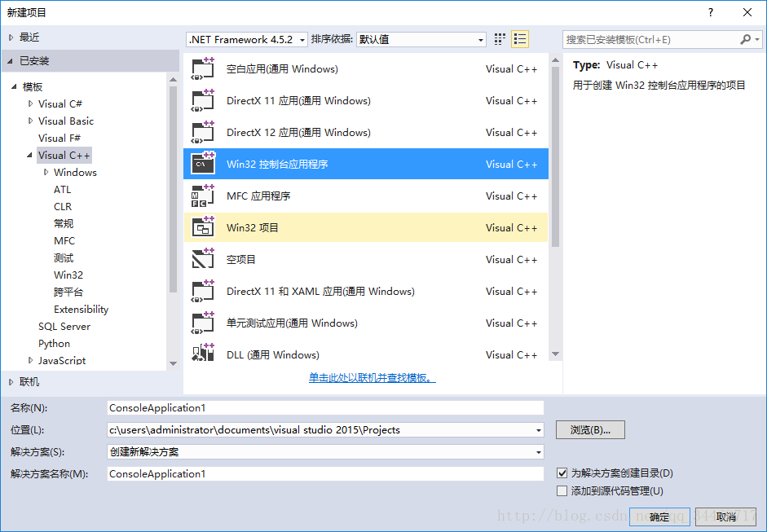Select 常规 under Visual C++
Image resolution: width=767 pixels, height=532 pixels.
click(63, 223)
